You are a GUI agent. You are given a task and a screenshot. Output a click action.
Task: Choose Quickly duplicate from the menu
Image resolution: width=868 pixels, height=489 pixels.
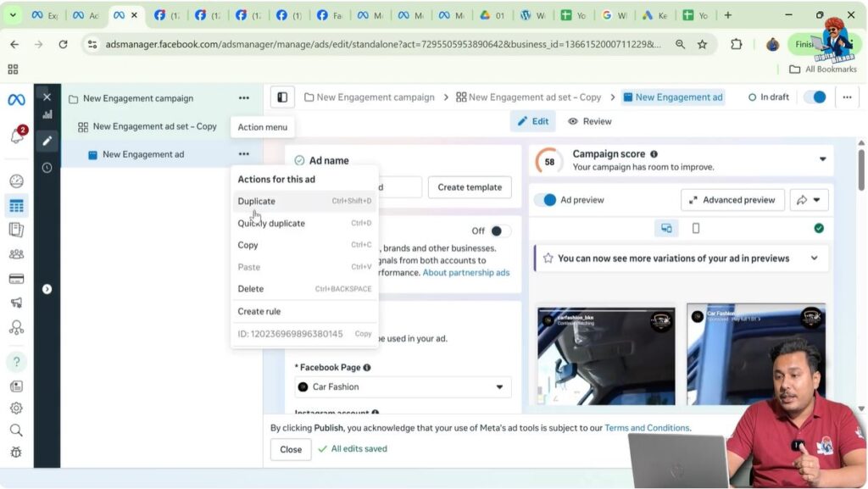(304, 223)
